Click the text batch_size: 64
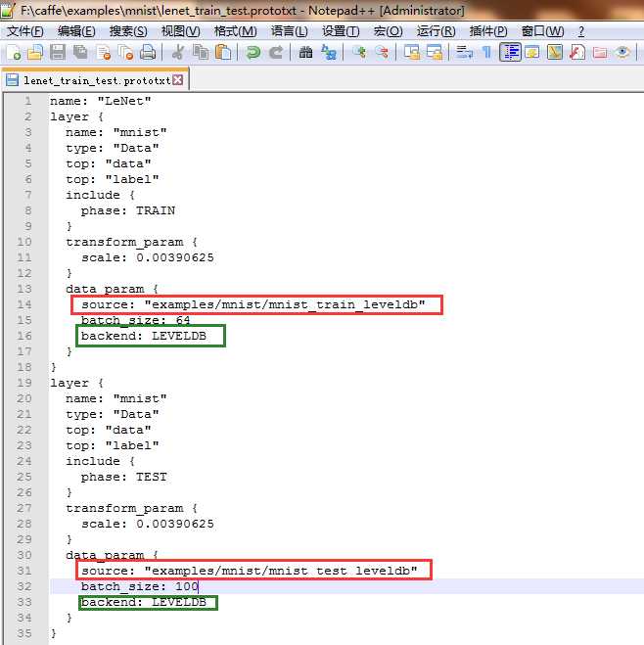Screen dimensions: 644x645 [x=136, y=320]
